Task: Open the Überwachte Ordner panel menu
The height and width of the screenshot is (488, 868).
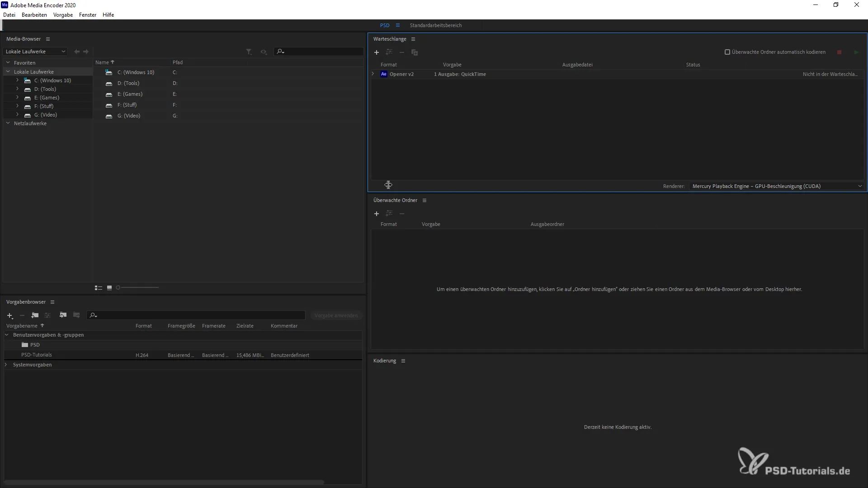Action: click(x=424, y=201)
